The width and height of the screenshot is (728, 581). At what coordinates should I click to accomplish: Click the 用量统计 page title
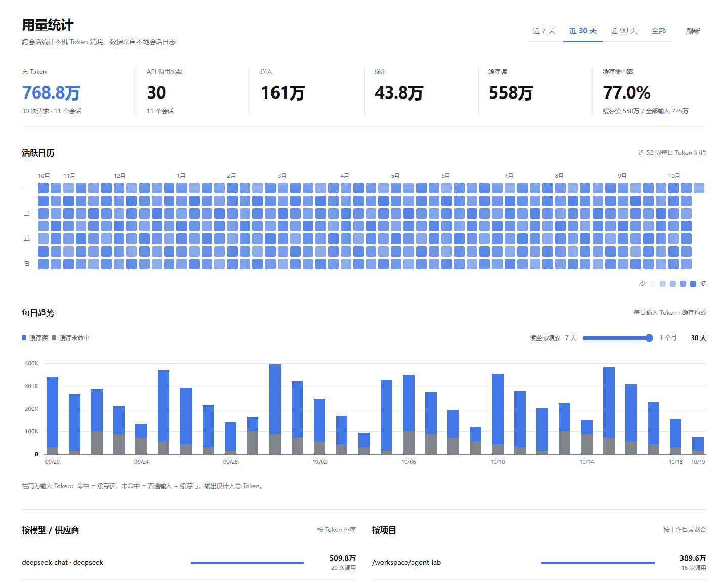pos(48,25)
